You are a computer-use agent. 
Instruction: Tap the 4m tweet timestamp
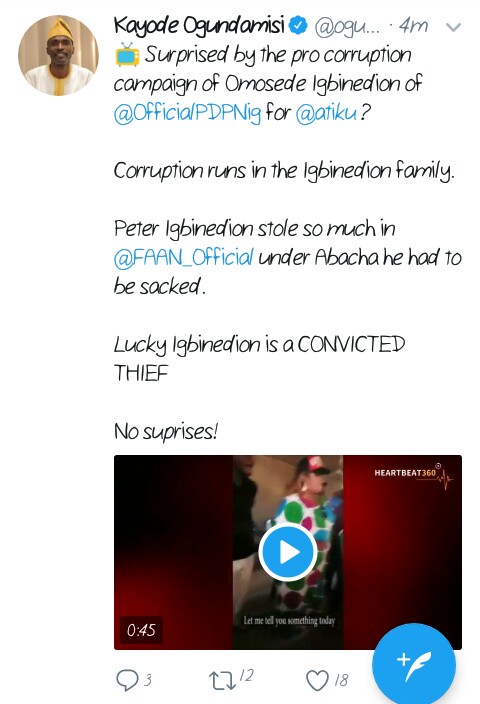point(413,26)
